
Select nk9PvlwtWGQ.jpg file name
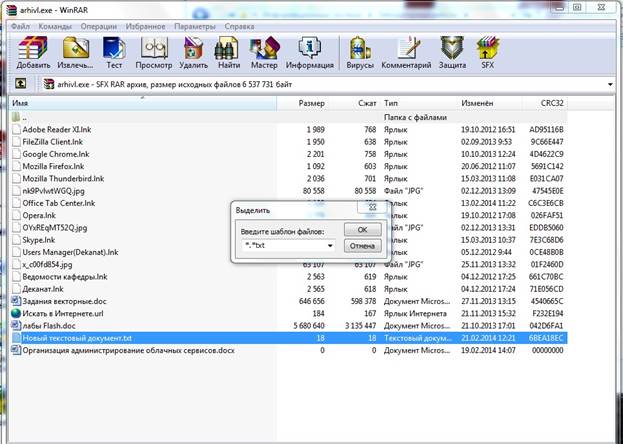tap(54, 191)
